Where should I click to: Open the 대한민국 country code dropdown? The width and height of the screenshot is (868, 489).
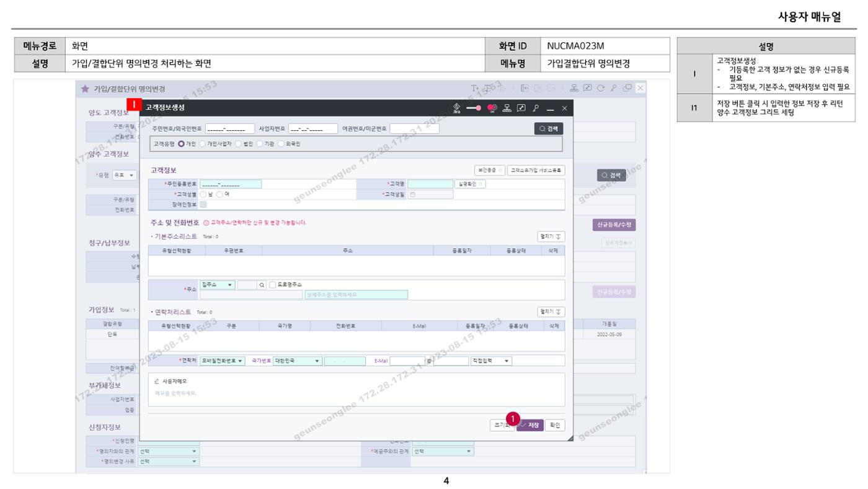[x=298, y=361]
